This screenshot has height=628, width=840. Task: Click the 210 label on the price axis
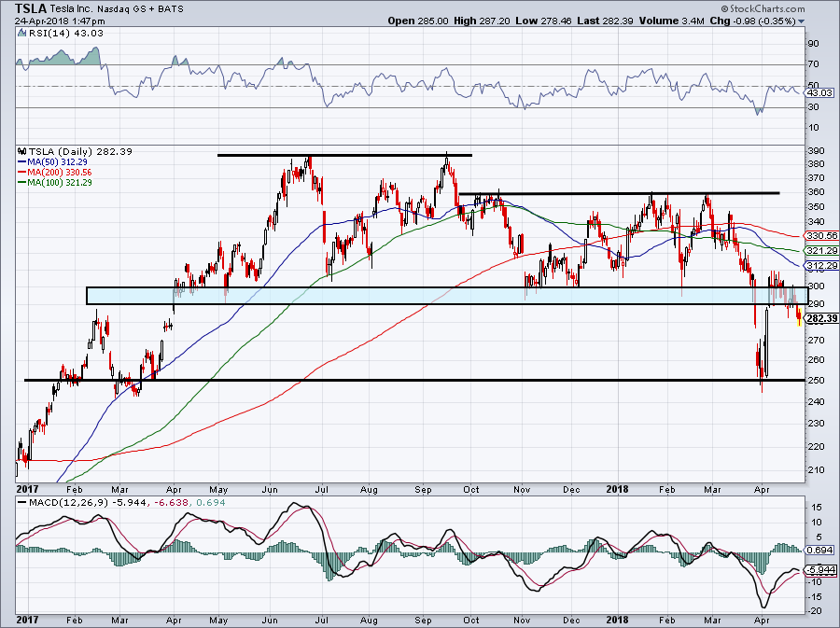(817, 470)
